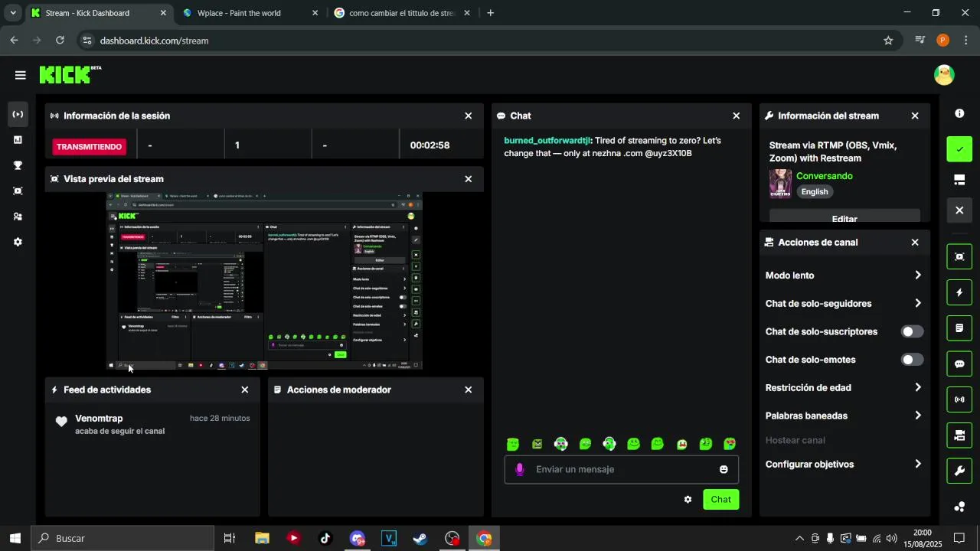
Task: Open the settings gear in the left sidebar
Action: point(18,242)
